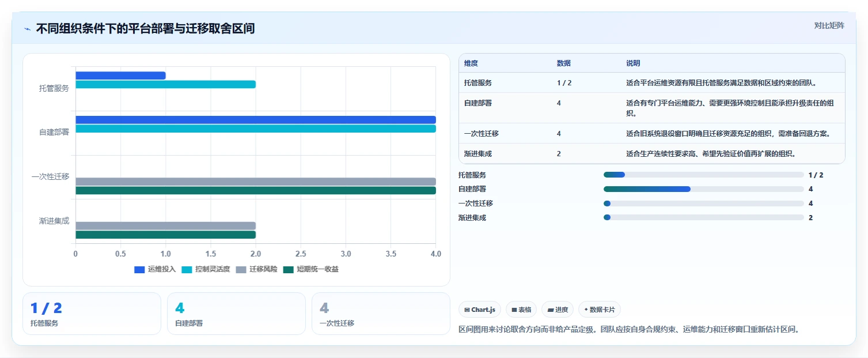Viewport: 868px width, 358px height.
Task: Toggle the 运维投入 legend swatch
Action: (139, 269)
